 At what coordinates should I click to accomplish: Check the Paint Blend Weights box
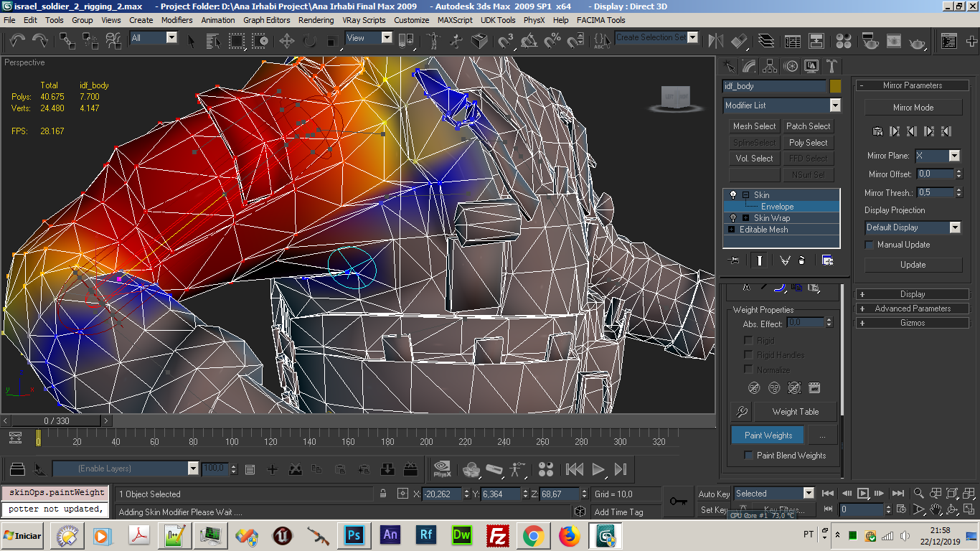(x=748, y=456)
